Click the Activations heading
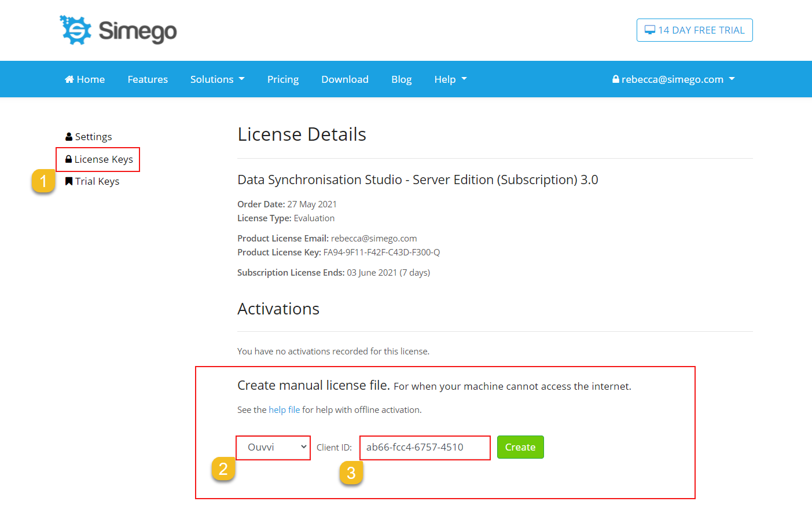Viewport: 812px width, 527px height. (278, 309)
